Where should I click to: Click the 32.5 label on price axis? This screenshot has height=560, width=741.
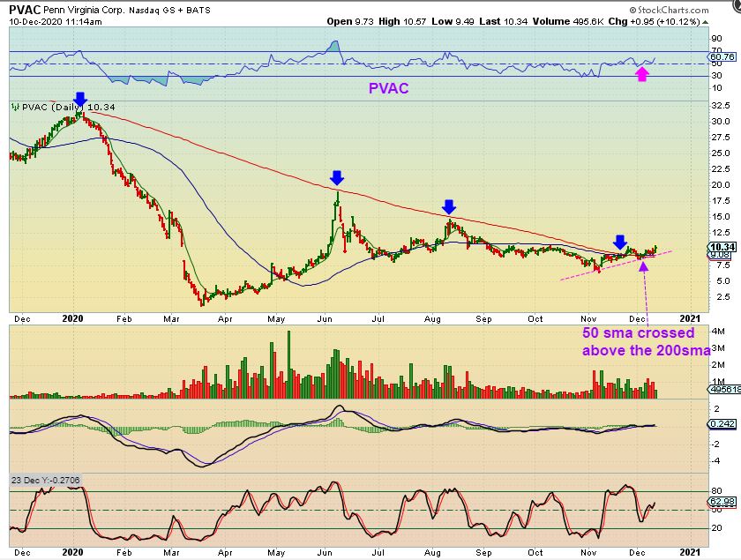tap(720, 105)
